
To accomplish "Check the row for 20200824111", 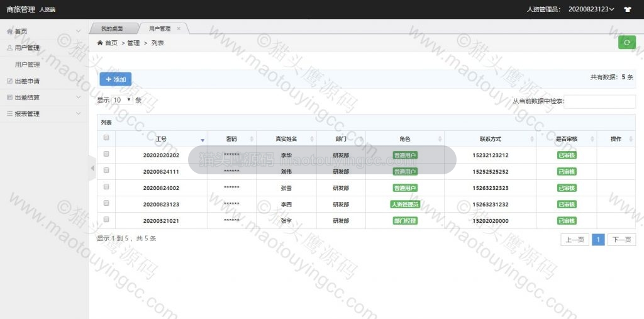I will pos(106,170).
